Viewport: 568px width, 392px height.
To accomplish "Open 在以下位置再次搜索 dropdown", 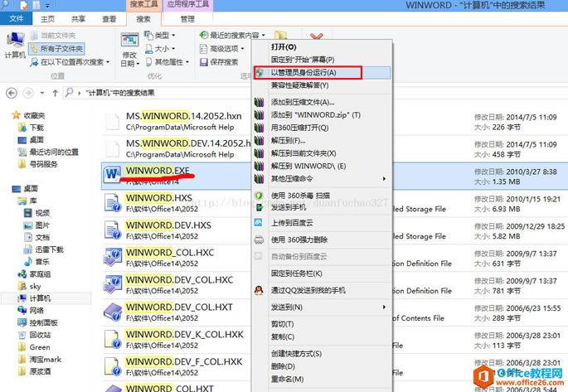I will (70, 62).
